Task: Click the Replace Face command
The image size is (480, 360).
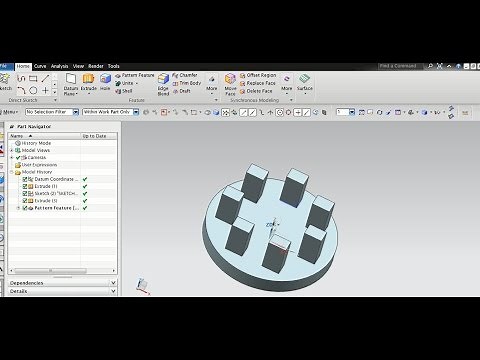Action: click(x=258, y=83)
